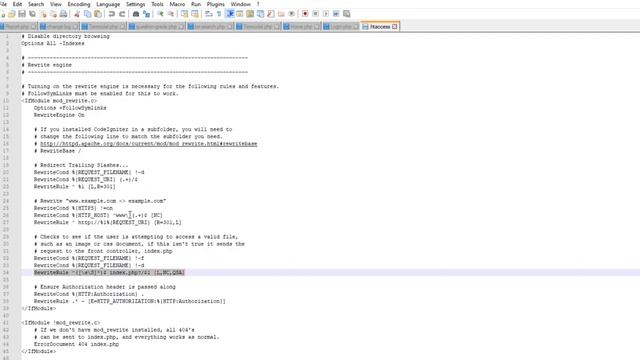The width and height of the screenshot is (640, 360).
Task: Click the comment '# RewriteBase /'
Action: pyautogui.click(x=58, y=151)
